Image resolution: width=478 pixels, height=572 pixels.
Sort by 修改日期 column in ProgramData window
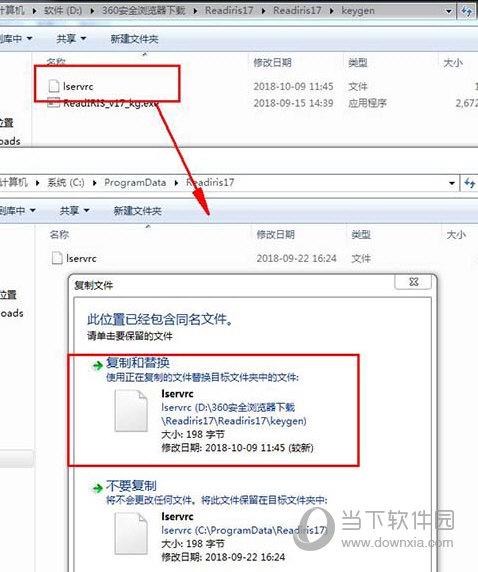point(275,234)
